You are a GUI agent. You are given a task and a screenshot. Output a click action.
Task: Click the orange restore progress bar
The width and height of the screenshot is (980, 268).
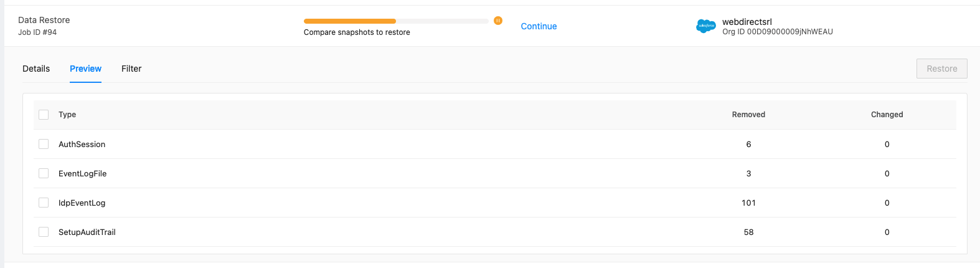pyautogui.click(x=396, y=21)
